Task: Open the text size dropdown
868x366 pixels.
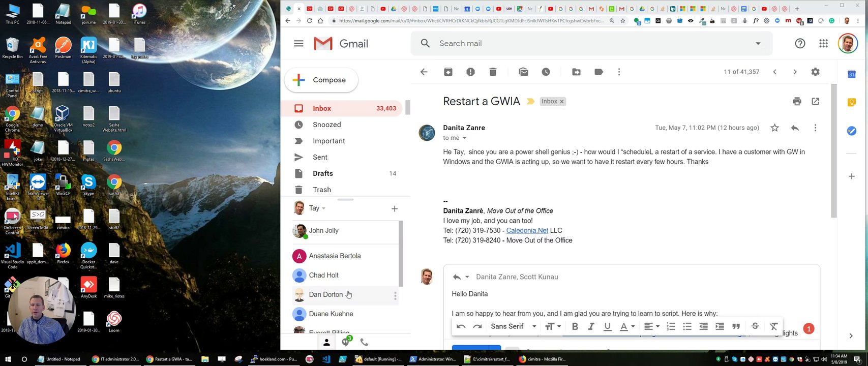Action: click(553, 326)
